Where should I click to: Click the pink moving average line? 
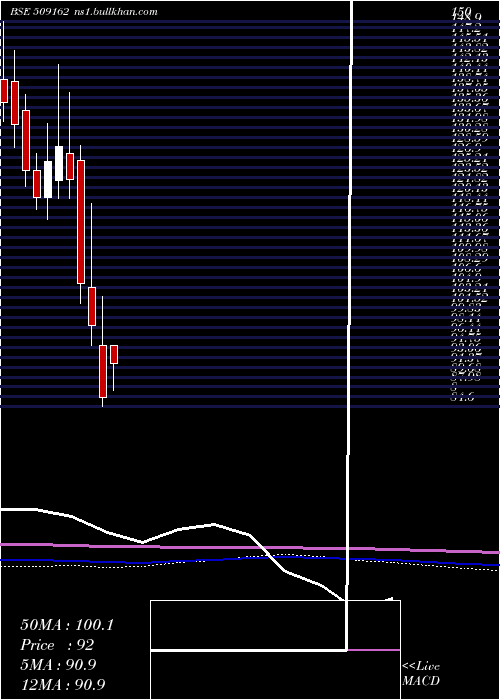point(250,548)
